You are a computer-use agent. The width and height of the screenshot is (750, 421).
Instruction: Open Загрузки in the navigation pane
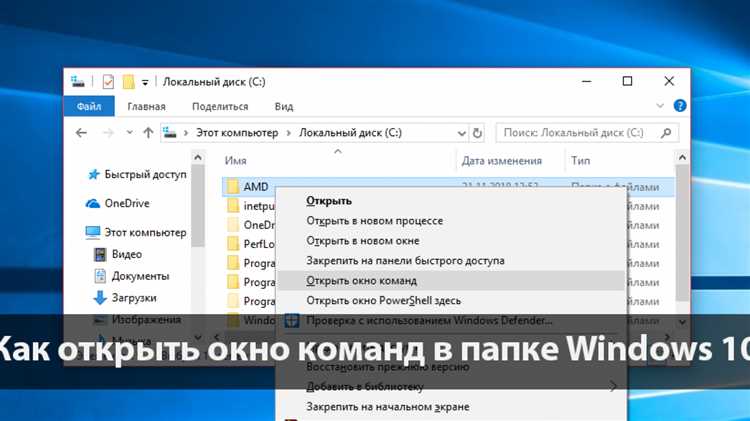(x=134, y=298)
